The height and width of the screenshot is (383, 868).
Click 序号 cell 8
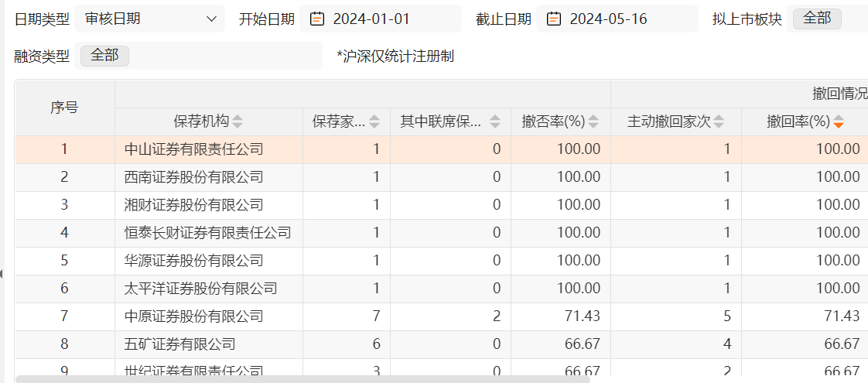click(x=65, y=344)
